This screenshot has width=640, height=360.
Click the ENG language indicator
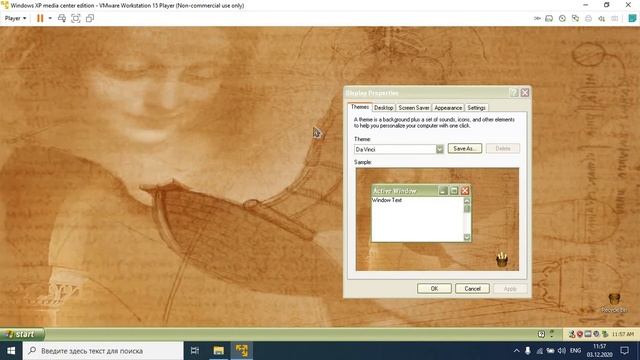(576, 351)
